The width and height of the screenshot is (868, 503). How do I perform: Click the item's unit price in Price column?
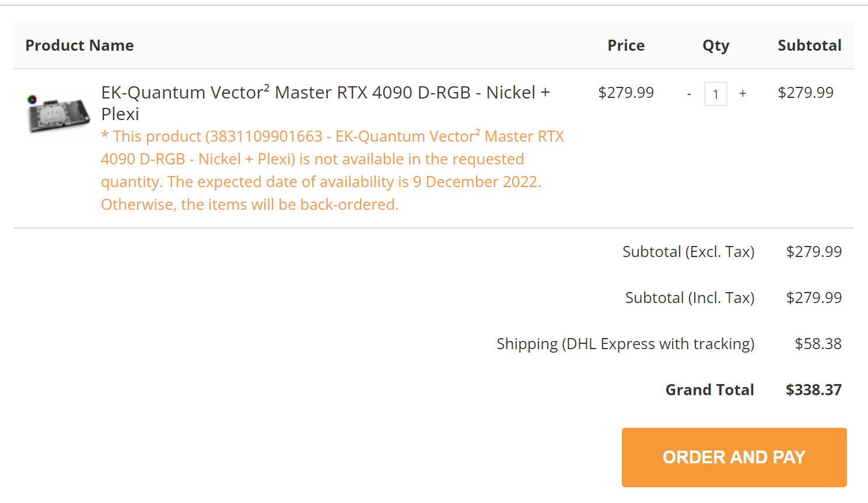[x=626, y=93]
